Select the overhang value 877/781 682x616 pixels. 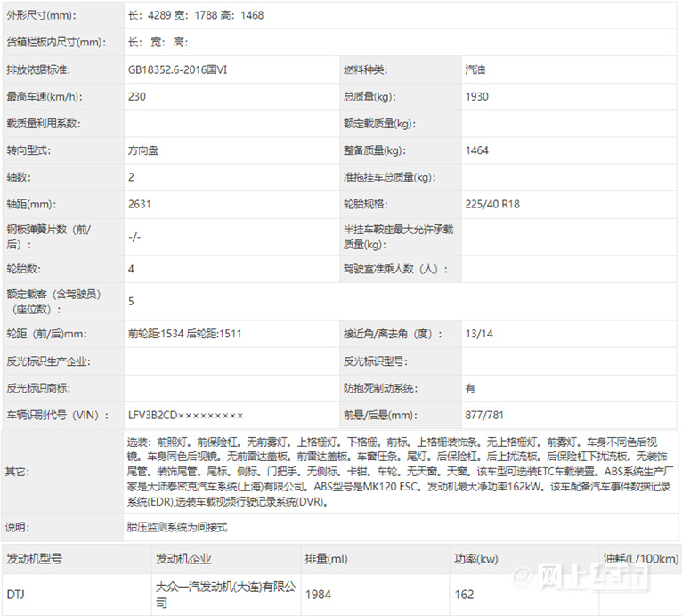[x=484, y=415]
